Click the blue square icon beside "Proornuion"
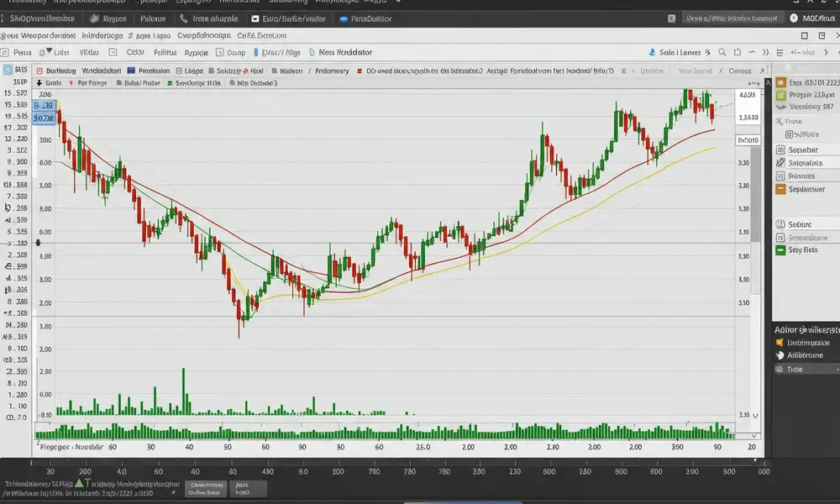The width and height of the screenshot is (840, 504). pos(131,71)
